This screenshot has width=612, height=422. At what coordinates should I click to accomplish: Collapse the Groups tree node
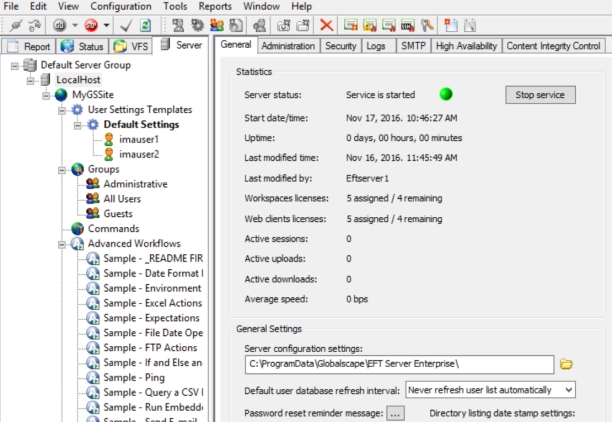pyautogui.click(x=61, y=169)
